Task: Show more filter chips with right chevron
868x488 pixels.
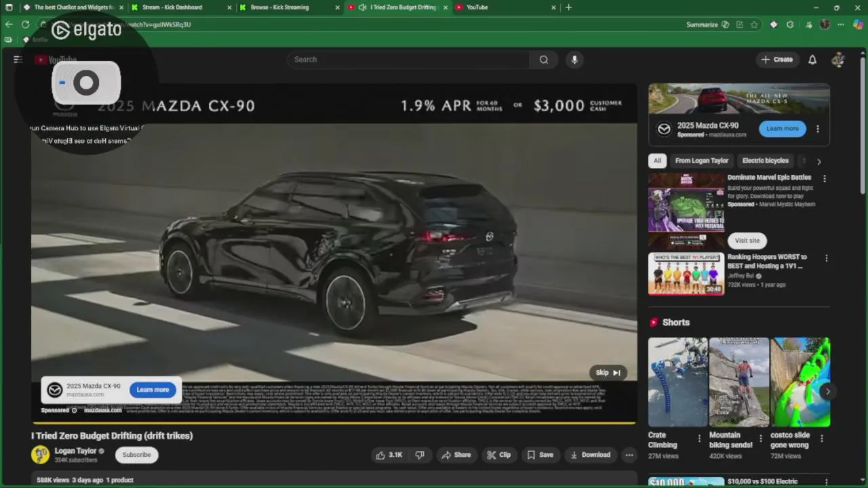Action: tap(818, 161)
